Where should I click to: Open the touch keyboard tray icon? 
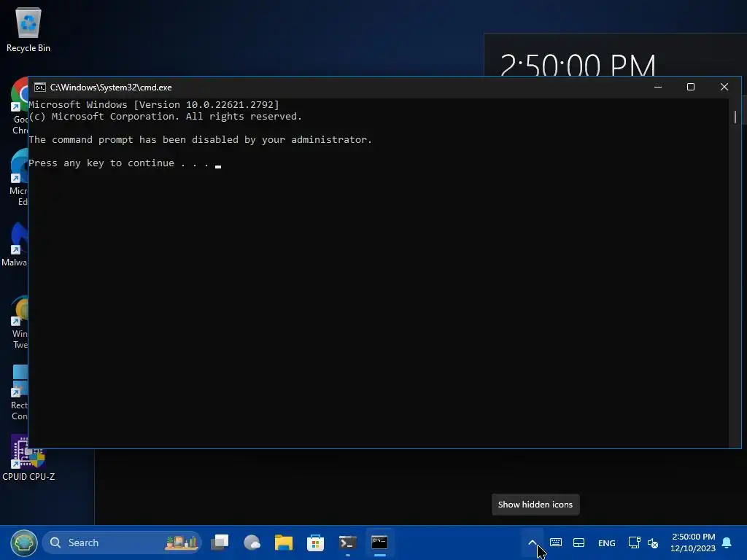click(x=555, y=542)
